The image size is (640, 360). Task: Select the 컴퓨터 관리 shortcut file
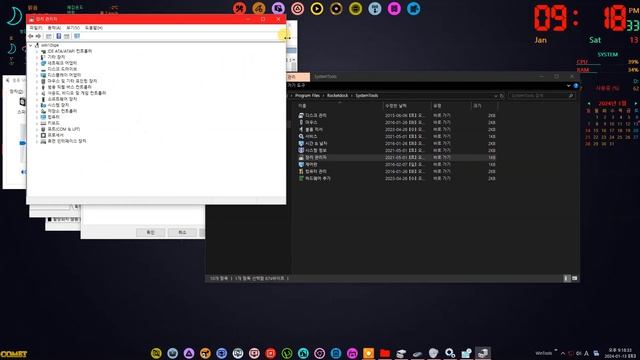316,171
